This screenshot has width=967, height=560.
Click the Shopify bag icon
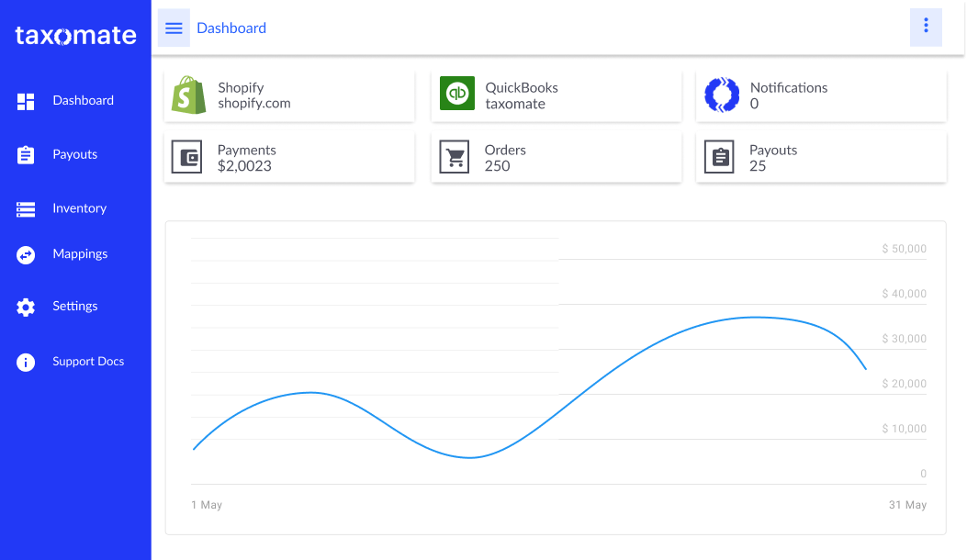click(x=188, y=95)
